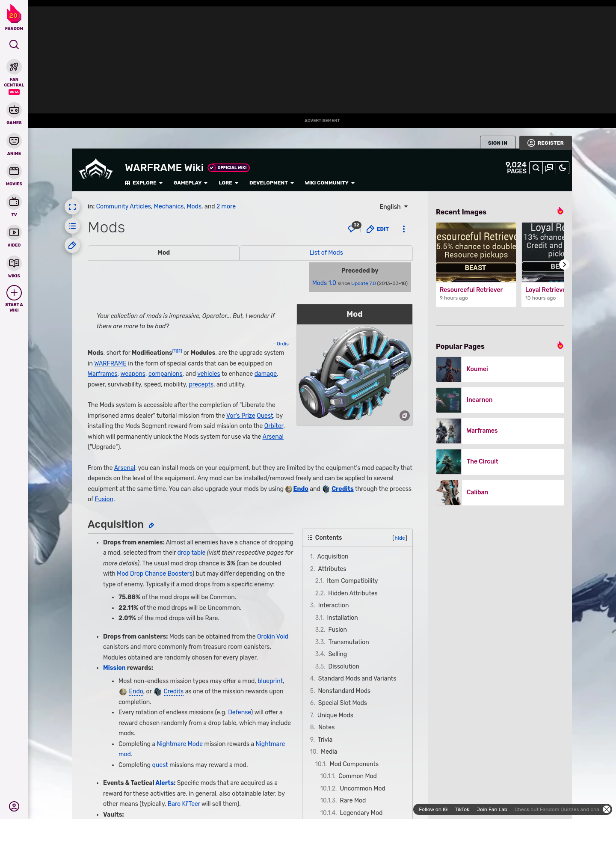
Task: Hide the Contents table
Action: (x=400, y=538)
